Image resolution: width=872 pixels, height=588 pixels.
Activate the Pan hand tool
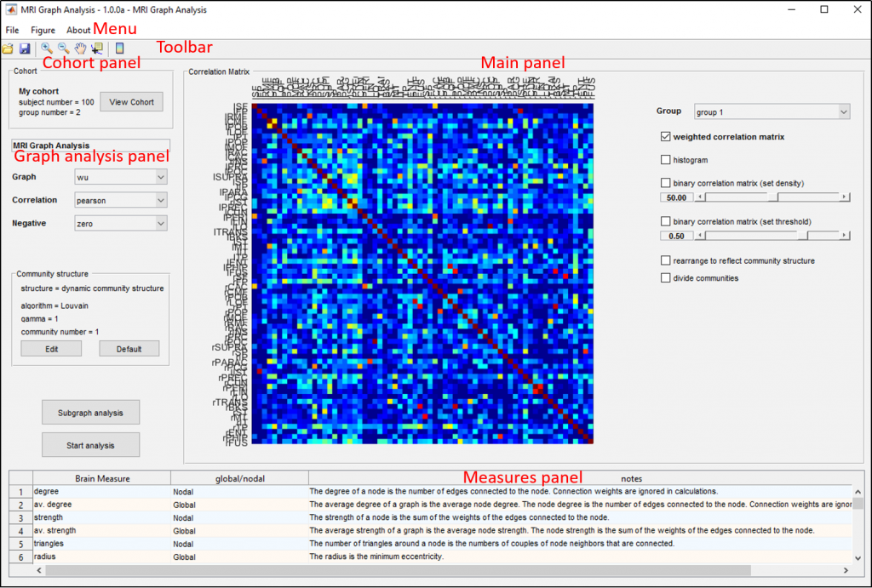pyautogui.click(x=80, y=49)
